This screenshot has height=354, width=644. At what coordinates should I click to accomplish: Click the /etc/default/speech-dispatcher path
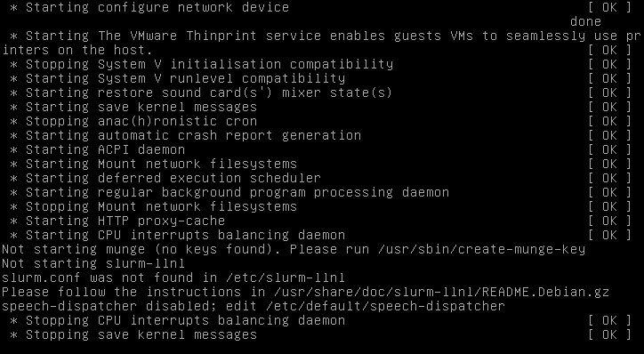point(385,306)
